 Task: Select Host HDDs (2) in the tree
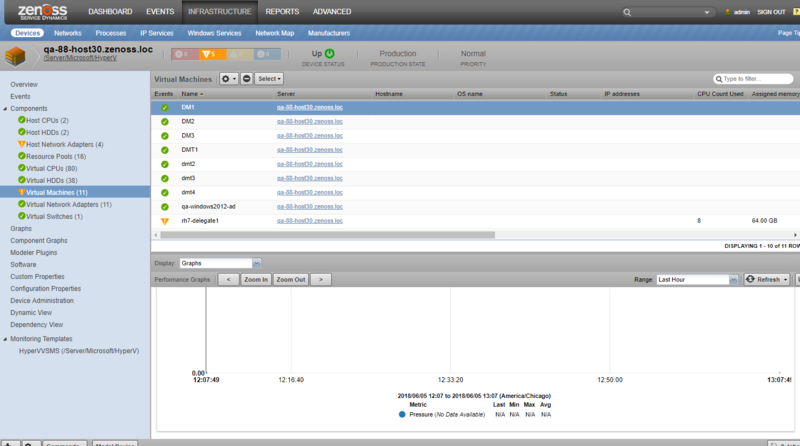[x=47, y=133]
